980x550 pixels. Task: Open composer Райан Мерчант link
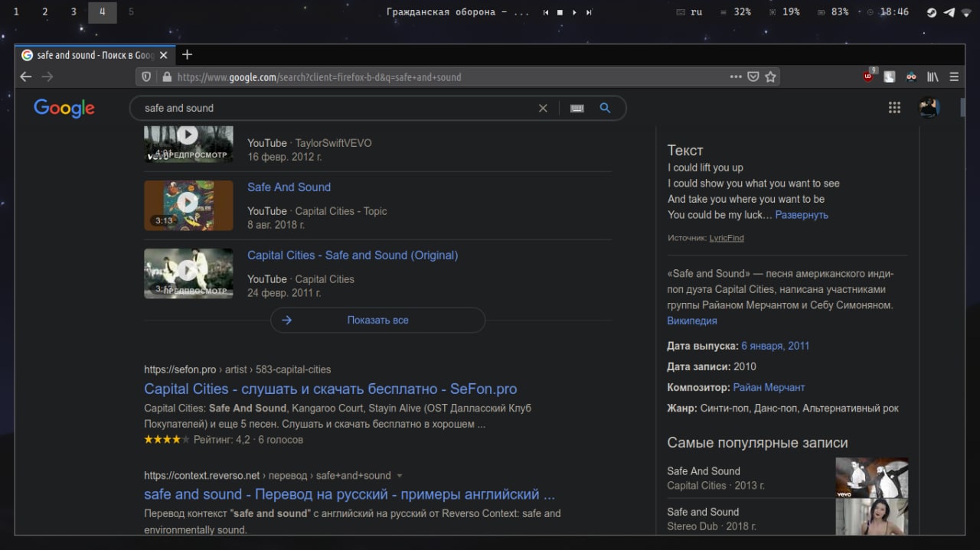tap(769, 388)
